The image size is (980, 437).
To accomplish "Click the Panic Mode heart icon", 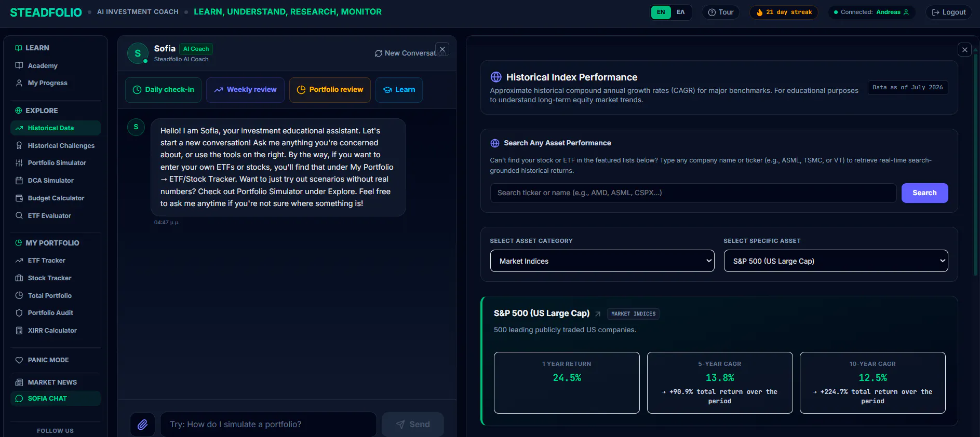I will pyautogui.click(x=19, y=360).
